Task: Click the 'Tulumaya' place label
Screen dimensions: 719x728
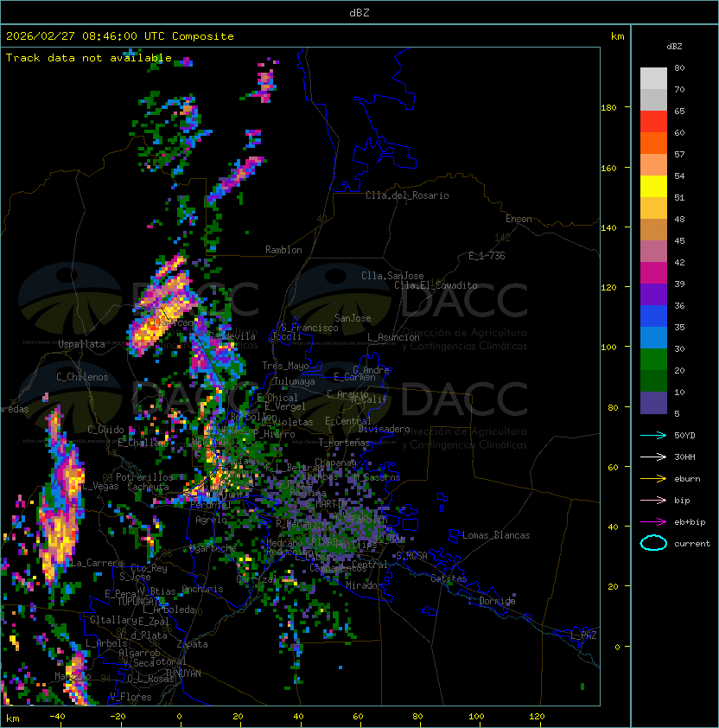Action: click(295, 381)
